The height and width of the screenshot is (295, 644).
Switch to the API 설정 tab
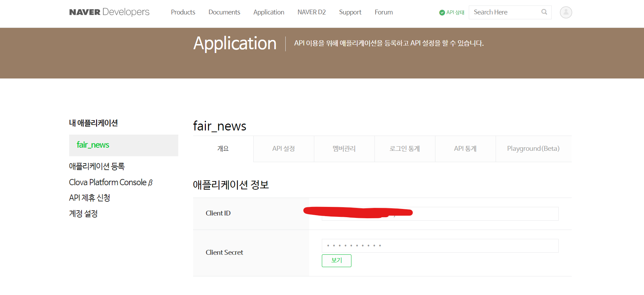coord(284,149)
